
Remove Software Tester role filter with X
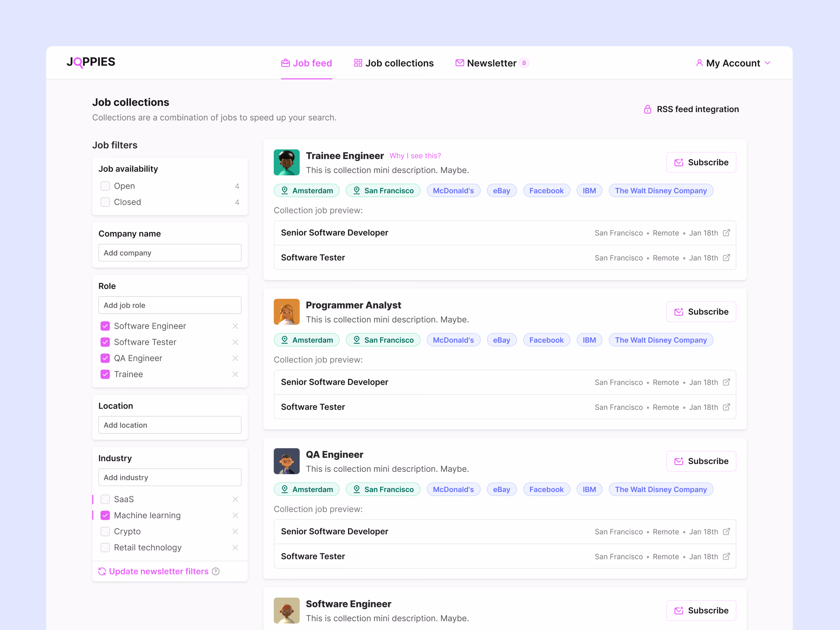(235, 342)
